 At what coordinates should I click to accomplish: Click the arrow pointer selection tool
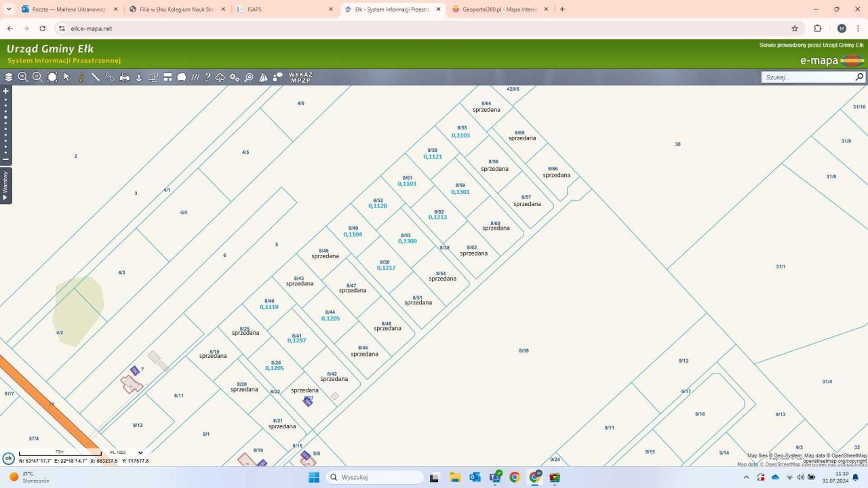coord(66,77)
